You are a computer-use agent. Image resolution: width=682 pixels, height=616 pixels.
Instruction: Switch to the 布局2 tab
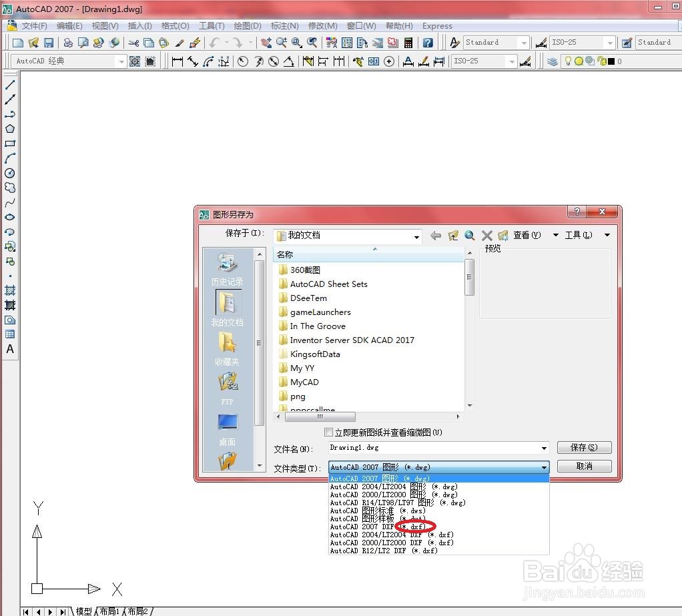point(138,611)
